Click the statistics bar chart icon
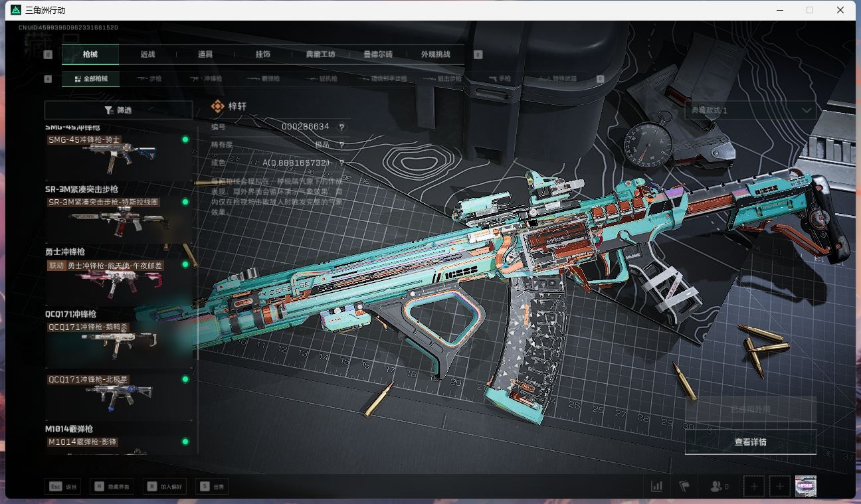The height and width of the screenshot is (504, 861). 656,487
